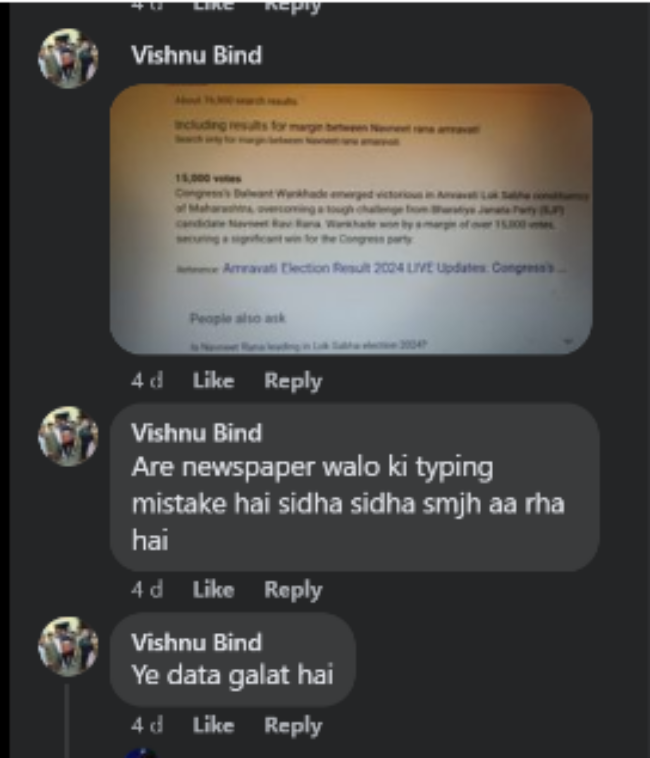The height and width of the screenshot is (758, 650).
Task: Reply to the typing mistake comment
Action: pos(293,590)
